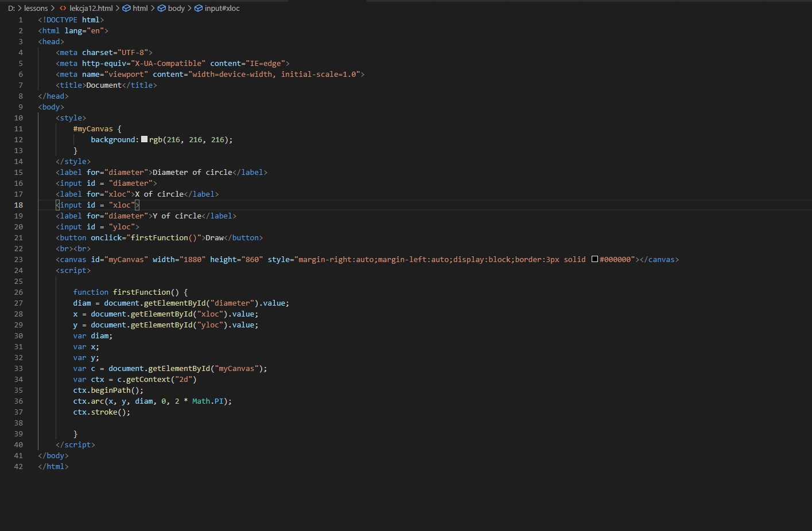The image size is (812, 531).
Task: Click the "2d" string in getContext
Action: tap(184, 380)
